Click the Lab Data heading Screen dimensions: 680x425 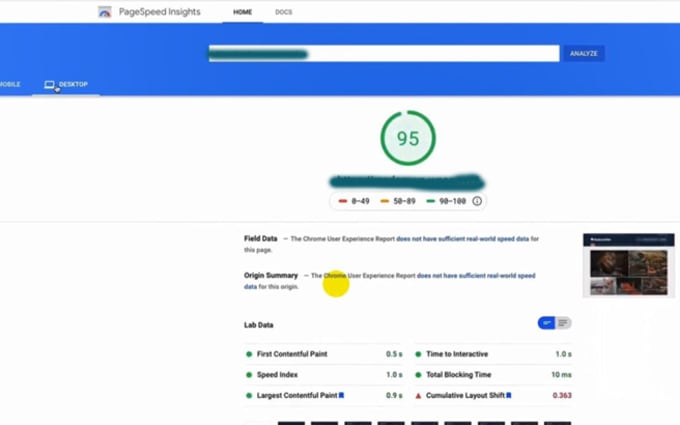pyautogui.click(x=258, y=325)
